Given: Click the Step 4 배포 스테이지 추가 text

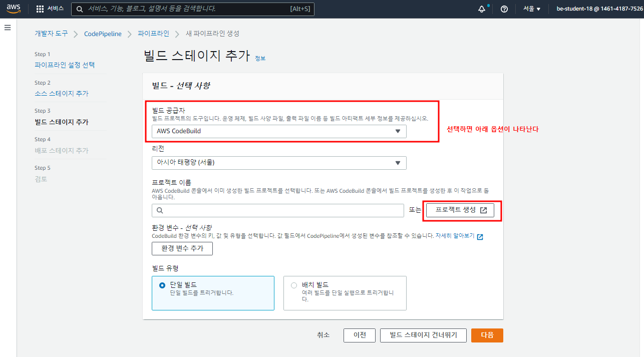Looking at the screenshot, I should coord(62,151).
